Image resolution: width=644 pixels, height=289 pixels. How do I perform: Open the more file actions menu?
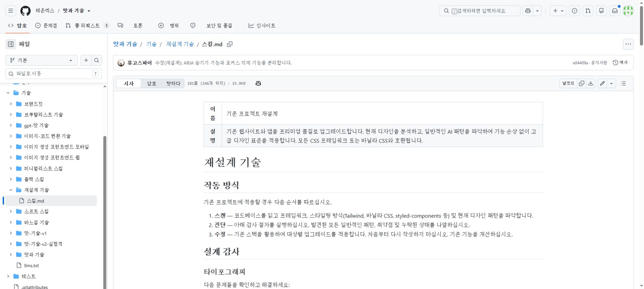[x=628, y=44]
